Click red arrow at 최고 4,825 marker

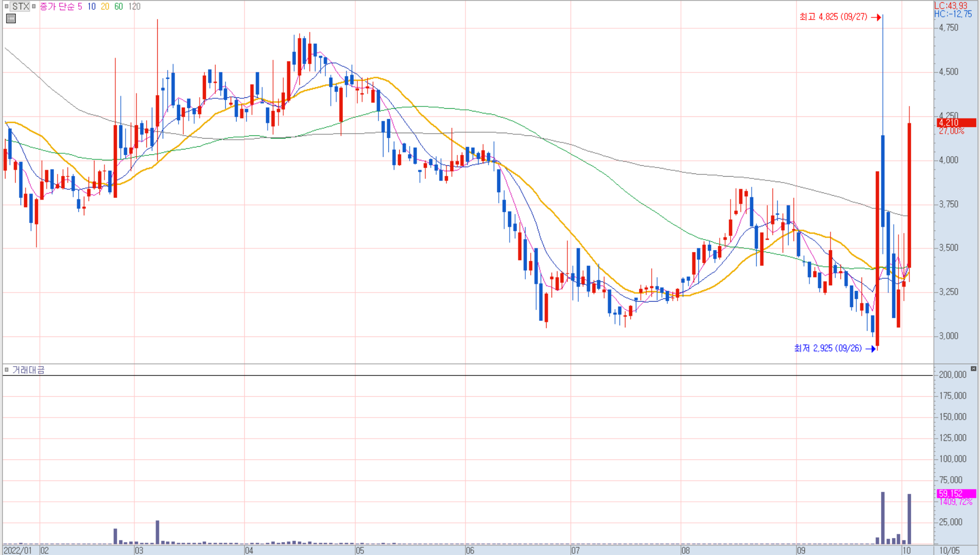tap(876, 17)
